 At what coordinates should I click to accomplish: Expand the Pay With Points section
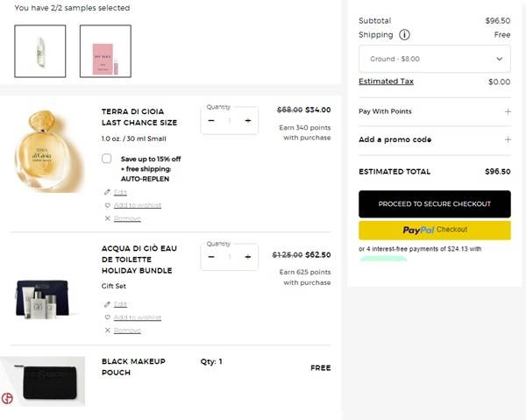[x=508, y=111]
